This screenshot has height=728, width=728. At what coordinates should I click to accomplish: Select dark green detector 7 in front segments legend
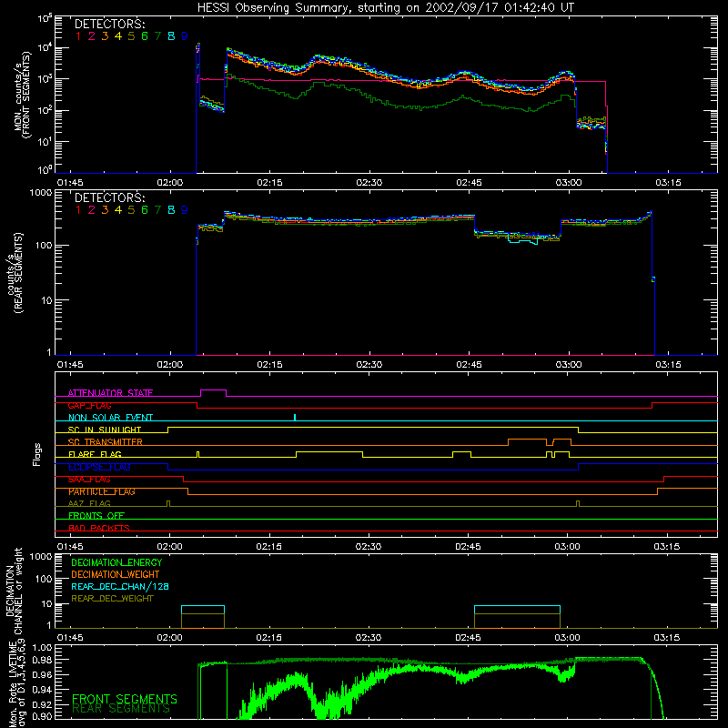pyautogui.click(x=157, y=36)
